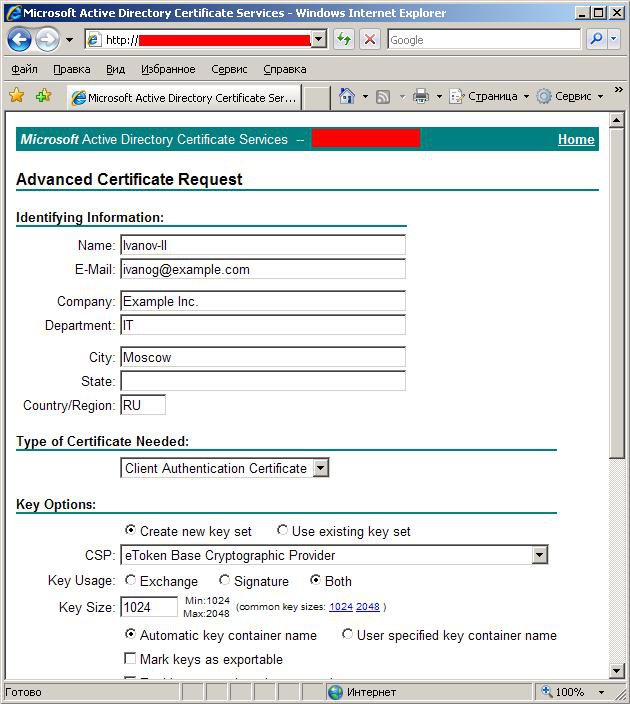630x704 pixels.
Task: Click the RSS feeds icon
Action: click(x=383, y=97)
